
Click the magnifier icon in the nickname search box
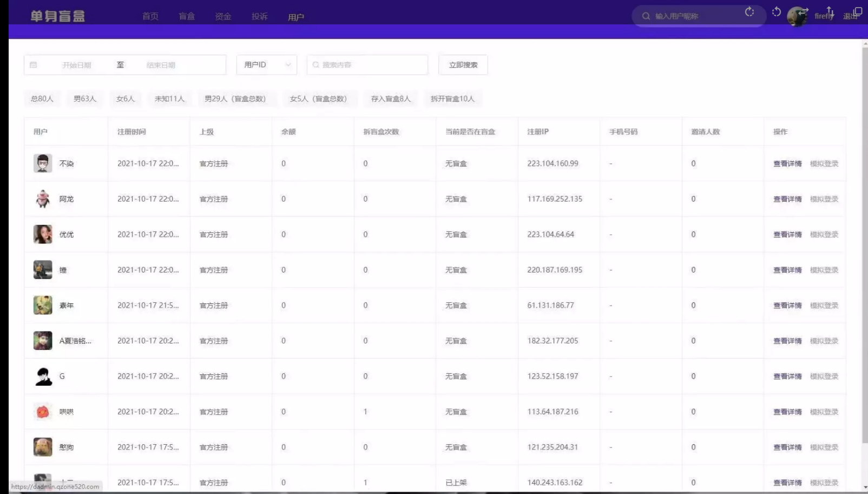pos(646,16)
